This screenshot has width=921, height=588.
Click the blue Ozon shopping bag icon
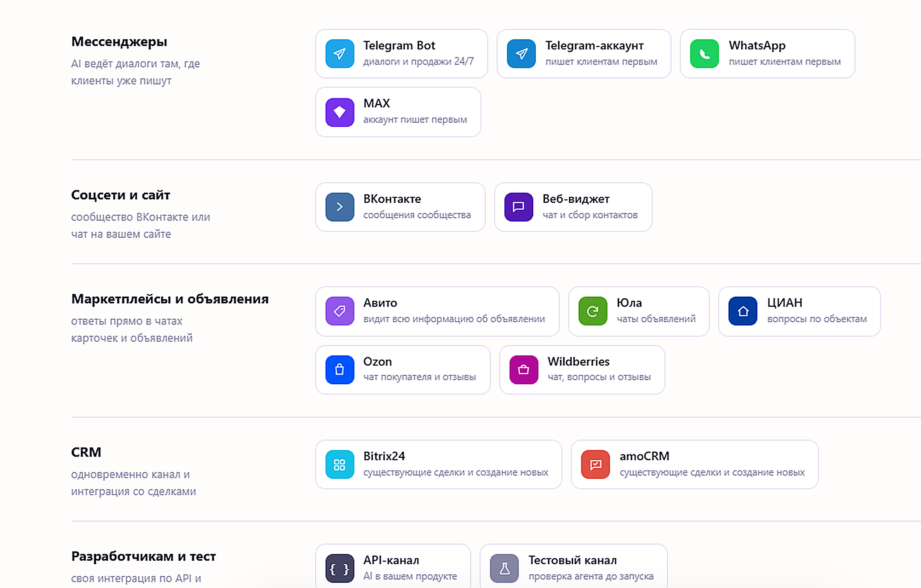[x=340, y=370]
